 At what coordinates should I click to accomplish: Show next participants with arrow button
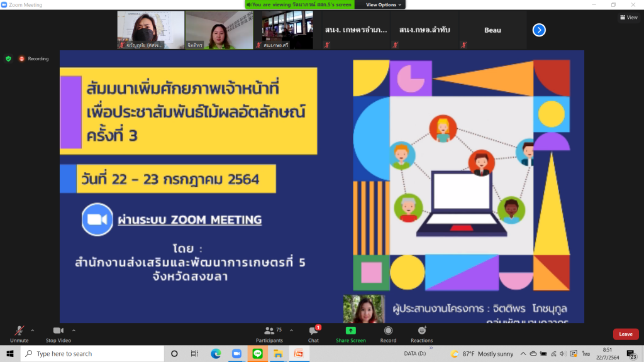pyautogui.click(x=539, y=30)
